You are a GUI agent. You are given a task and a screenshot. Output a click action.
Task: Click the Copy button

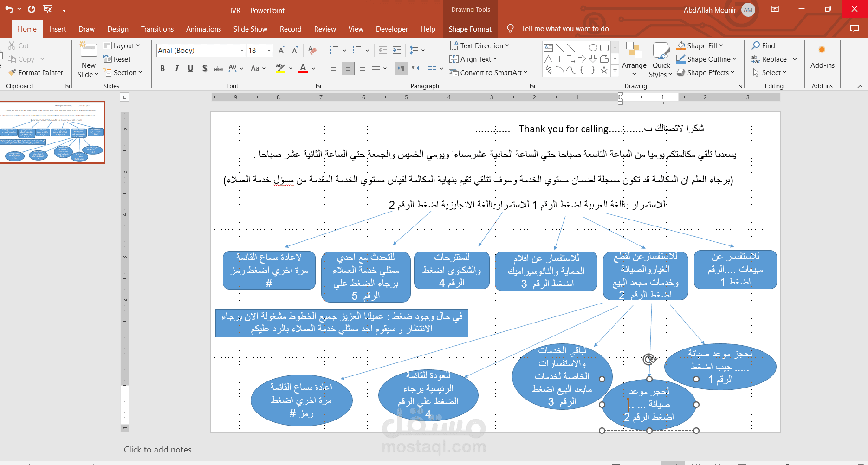tap(21, 59)
